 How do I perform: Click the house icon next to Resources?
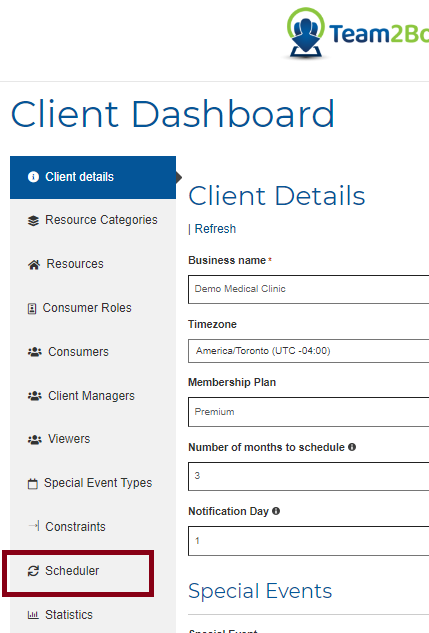pyautogui.click(x=34, y=264)
